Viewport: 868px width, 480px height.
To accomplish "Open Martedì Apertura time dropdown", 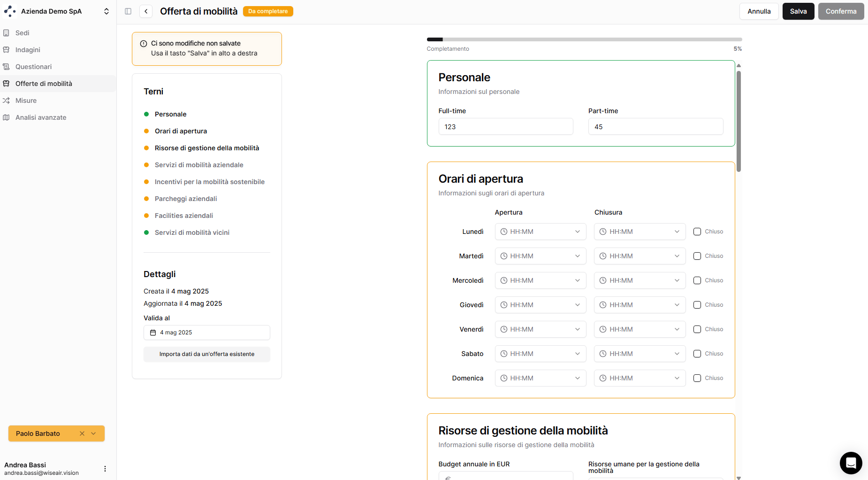I will (x=541, y=256).
